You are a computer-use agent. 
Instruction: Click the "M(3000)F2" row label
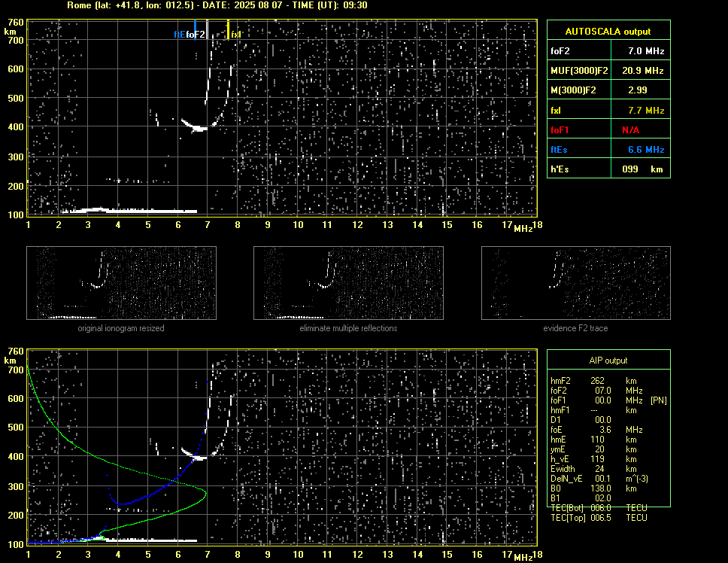coord(573,90)
